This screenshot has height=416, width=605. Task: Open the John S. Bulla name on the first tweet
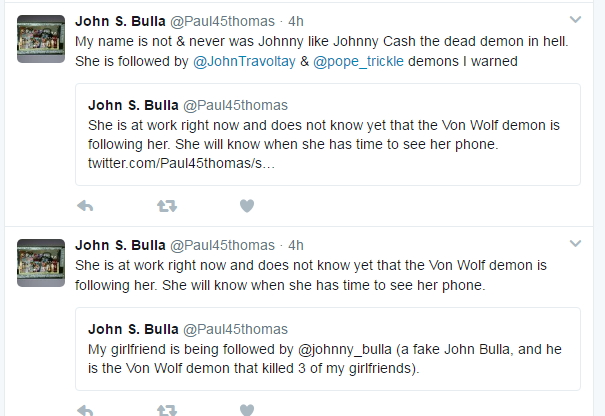click(x=120, y=21)
